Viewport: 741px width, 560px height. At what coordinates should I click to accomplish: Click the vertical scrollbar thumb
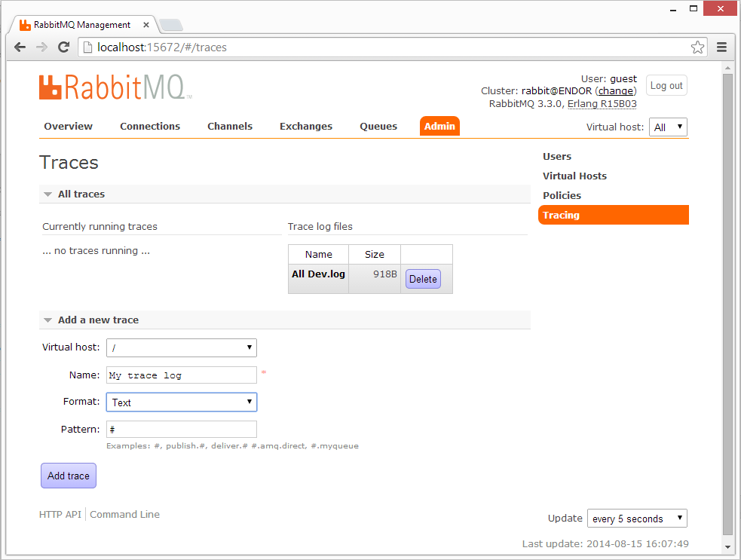(x=727, y=304)
